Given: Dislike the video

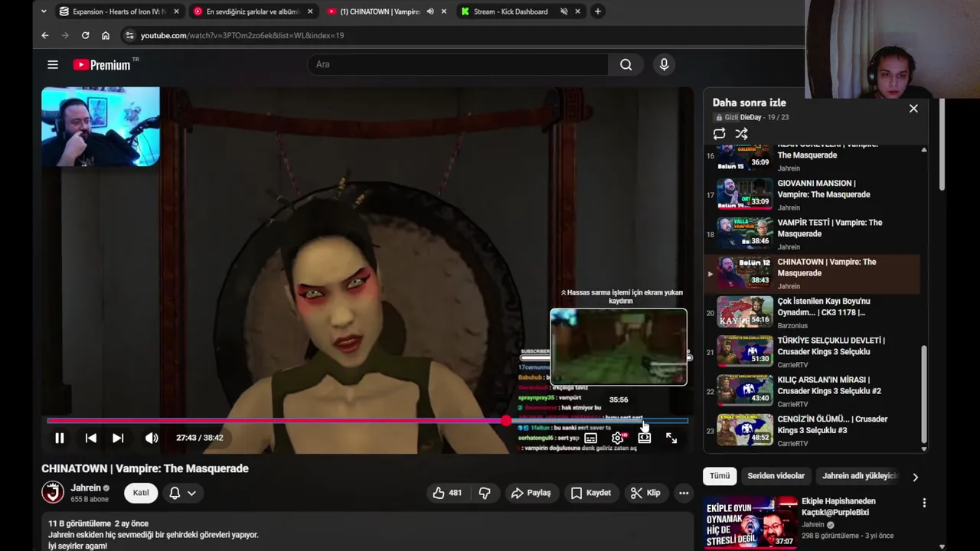Looking at the screenshot, I should (x=485, y=493).
